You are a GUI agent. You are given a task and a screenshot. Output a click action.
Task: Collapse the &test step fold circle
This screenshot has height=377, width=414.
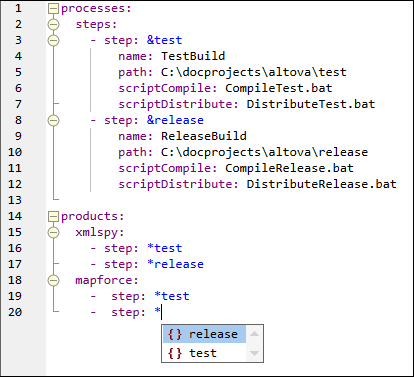point(53,40)
